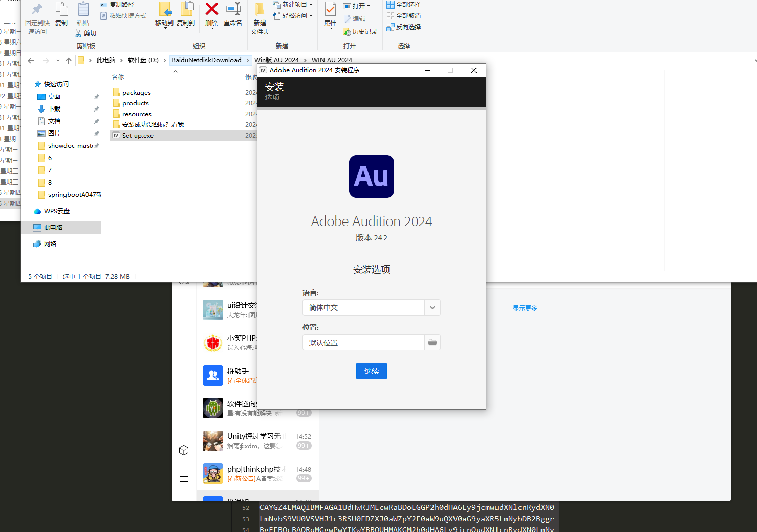
Task: Click 此电脑 in the address bar
Action: coord(106,60)
